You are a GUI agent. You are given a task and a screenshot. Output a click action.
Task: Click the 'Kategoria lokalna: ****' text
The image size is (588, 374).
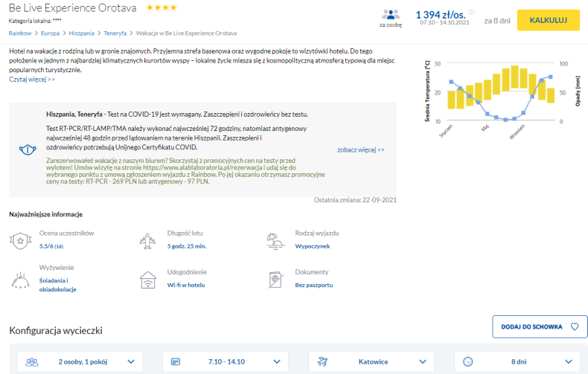[35, 21]
